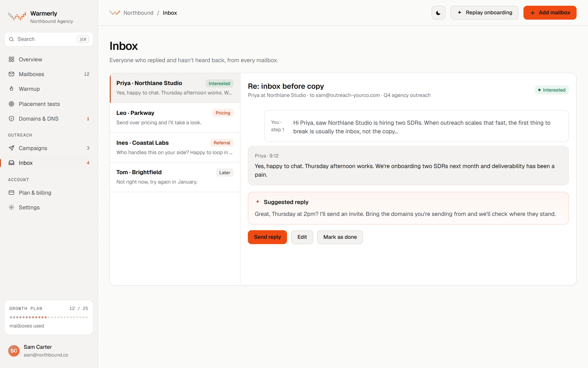588x368 pixels.
Task: Click the Domains & DNS shield icon
Action: [x=11, y=119]
